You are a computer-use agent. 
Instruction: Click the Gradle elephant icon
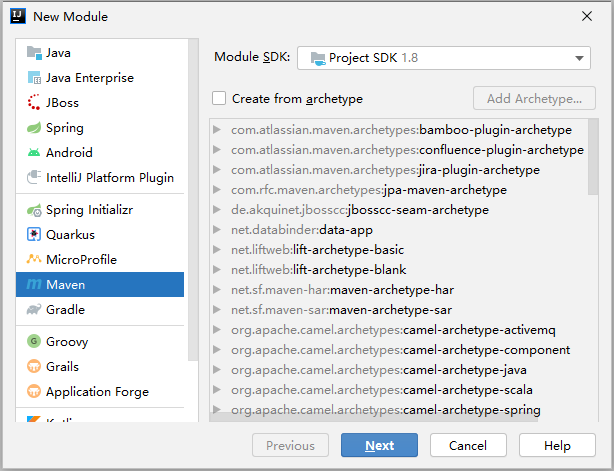point(34,310)
